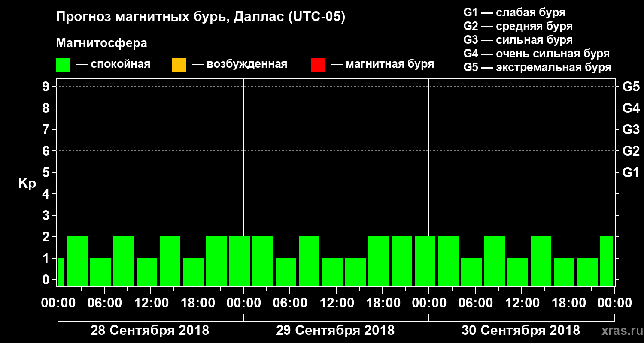This screenshot has height=343, width=644.
Task: Click the orange 'возбужденная' legend swatch
Action: [179, 65]
